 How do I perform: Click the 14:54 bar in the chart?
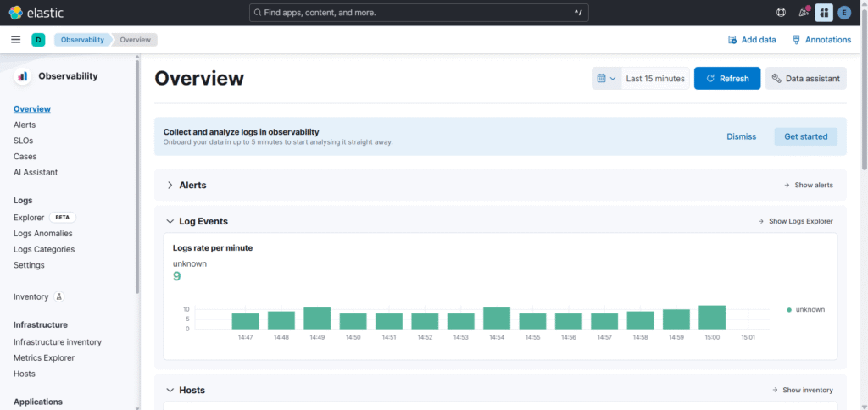point(497,319)
